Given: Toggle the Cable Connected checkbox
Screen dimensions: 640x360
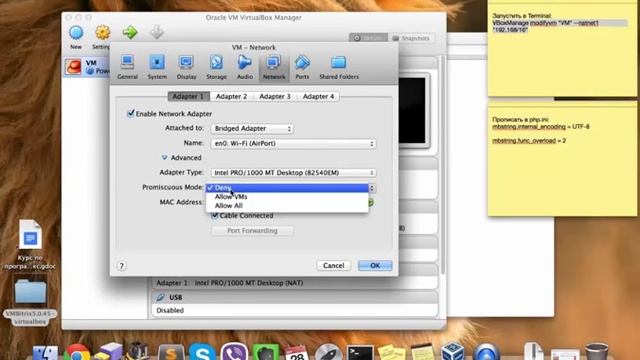Looking at the screenshot, I should pyautogui.click(x=215, y=216).
